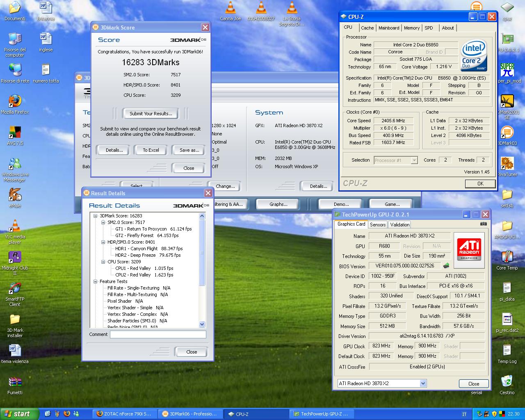Screen dimensions: 525x420
Task: Collapse the Feature Tests tree node
Action: (x=95, y=281)
